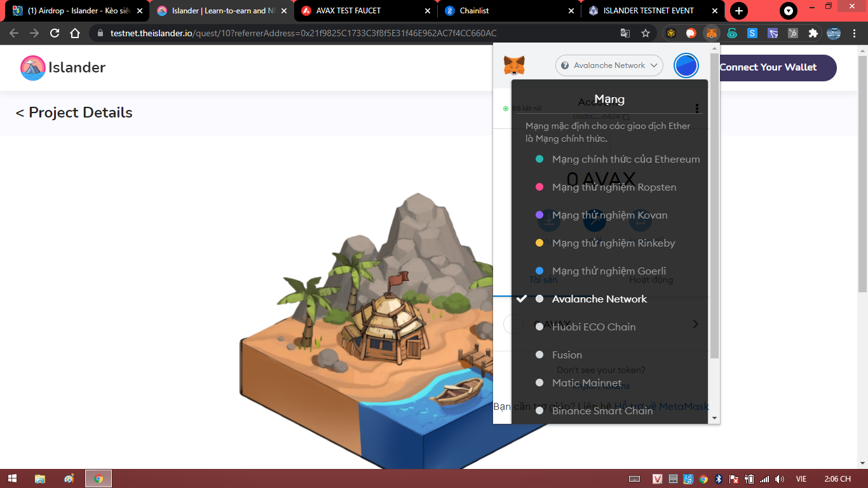Screen dimensions: 868x488
Task: Select Binance Smart Chain network
Action: click(x=609, y=411)
